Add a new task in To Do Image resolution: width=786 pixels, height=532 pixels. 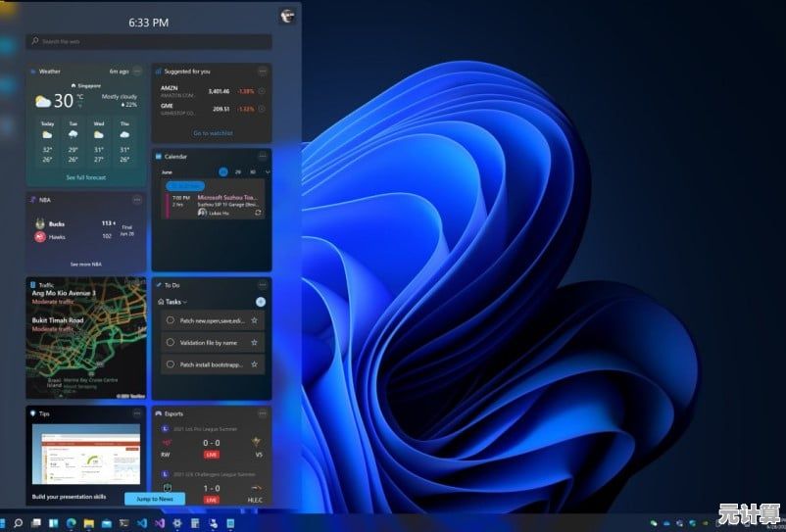(x=260, y=302)
